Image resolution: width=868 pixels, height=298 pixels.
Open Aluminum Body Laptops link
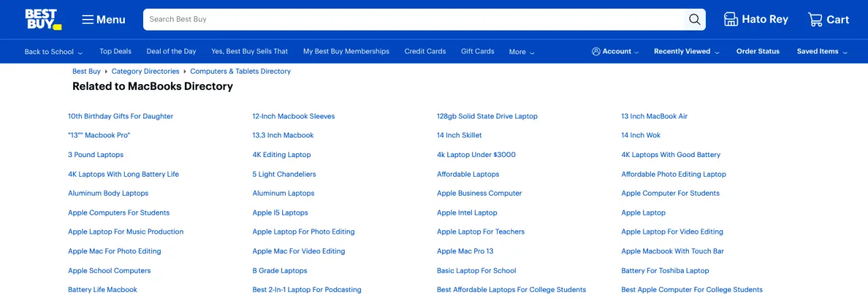tap(108, 194)
